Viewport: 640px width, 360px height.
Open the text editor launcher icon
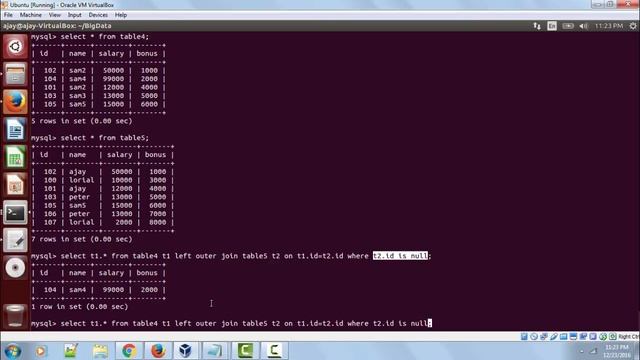tap(15, 240)
